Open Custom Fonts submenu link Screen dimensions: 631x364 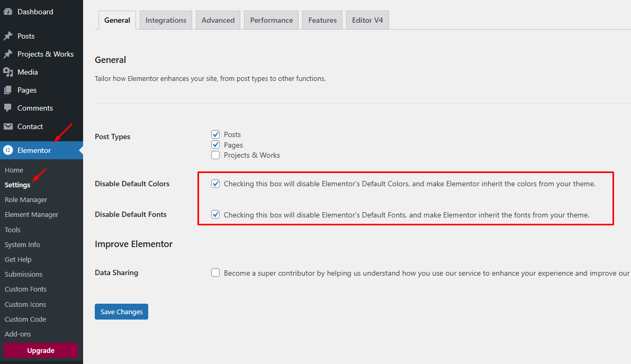click(x=26, y=289)
